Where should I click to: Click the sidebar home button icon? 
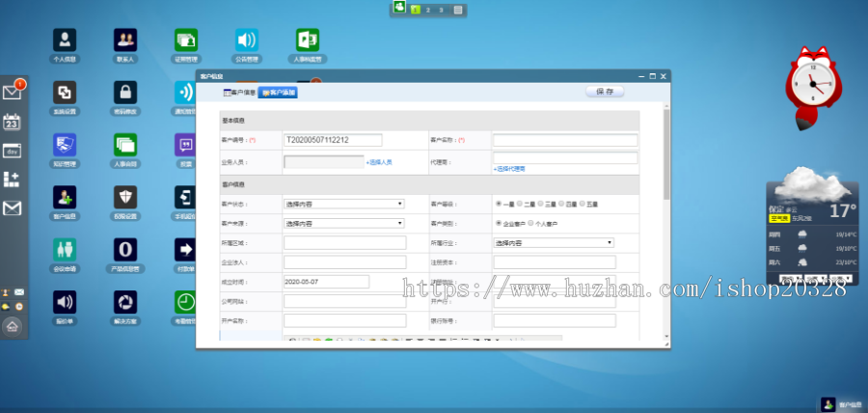pyautogui.click(x=13, y=326)
